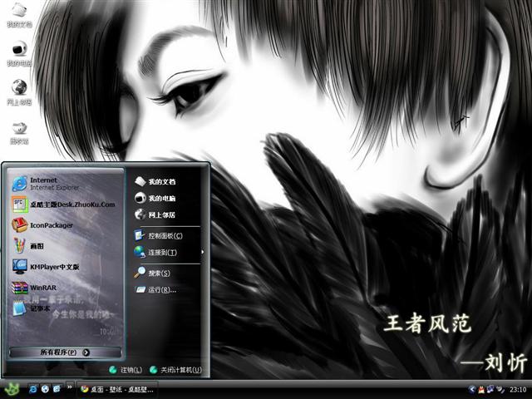
Task: Launch Internet Explorer quick launch icon
Action: point(33,389)
